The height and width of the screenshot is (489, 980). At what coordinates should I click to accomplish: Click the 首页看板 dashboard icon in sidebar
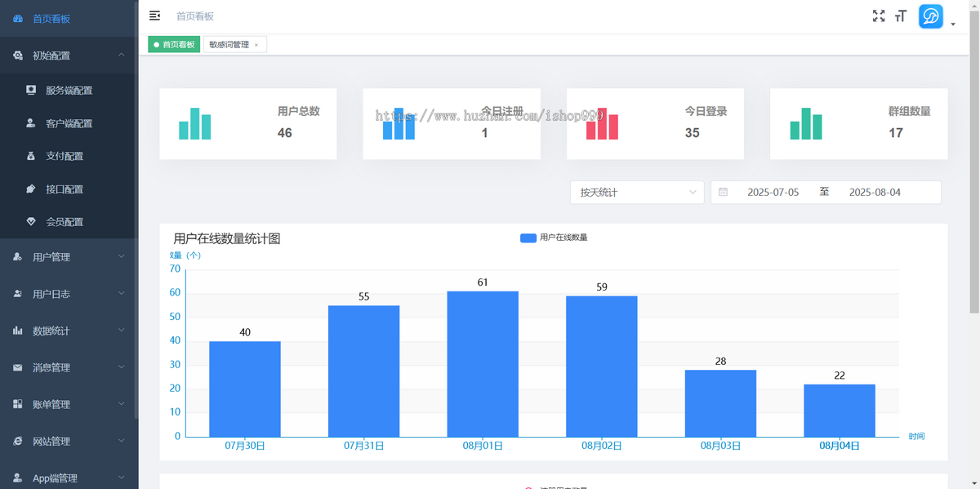click(x=18, y=19)
